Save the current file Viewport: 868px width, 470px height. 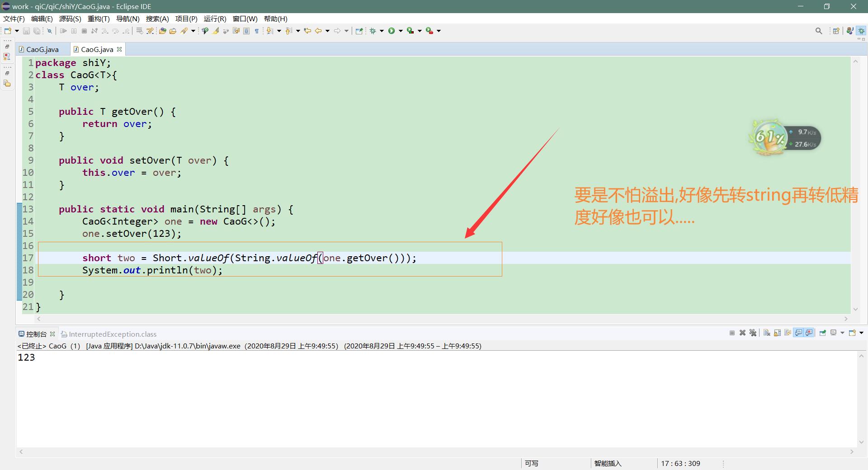coord(26,31)
